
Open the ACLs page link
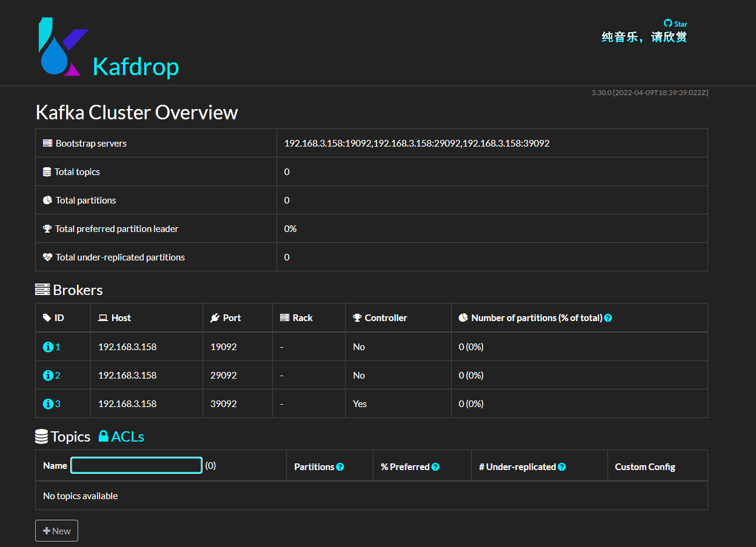tap(128, 437)
